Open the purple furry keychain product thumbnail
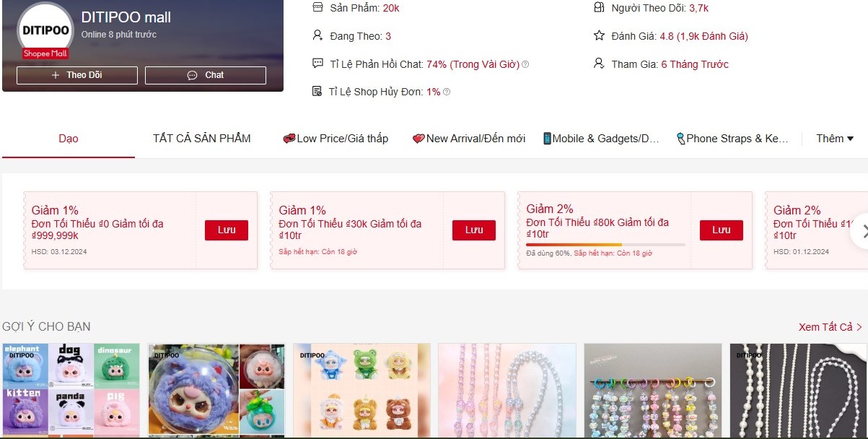868x439 pixels. pyautogui.click(x=216, y=391)
